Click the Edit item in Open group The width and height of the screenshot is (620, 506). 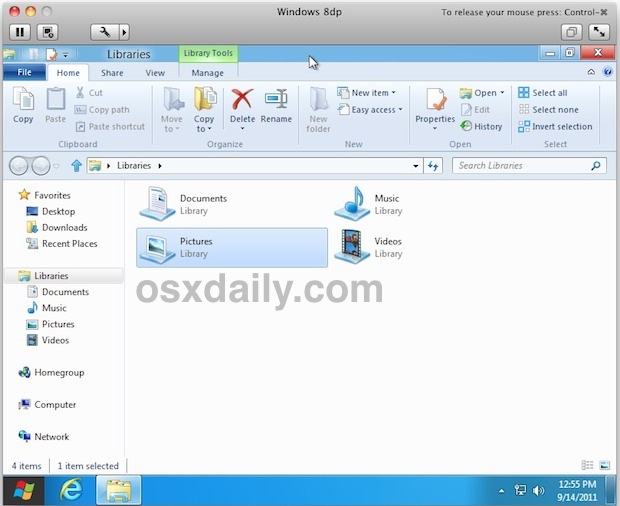(x=475, y=110)
